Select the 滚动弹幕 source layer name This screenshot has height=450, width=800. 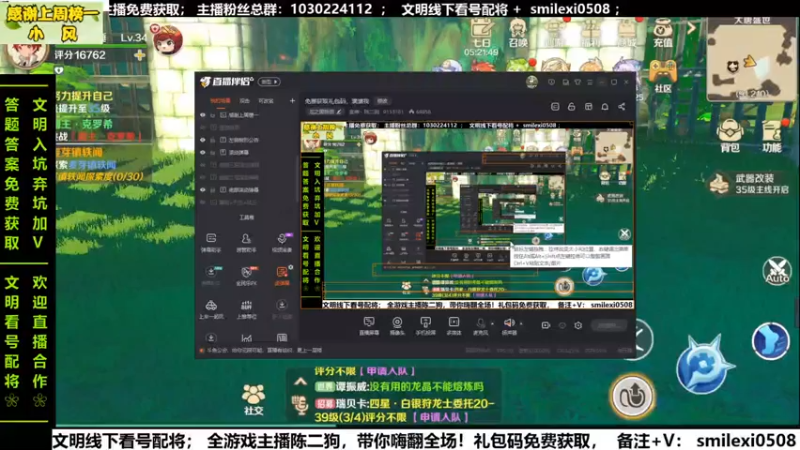click(238, 152)
